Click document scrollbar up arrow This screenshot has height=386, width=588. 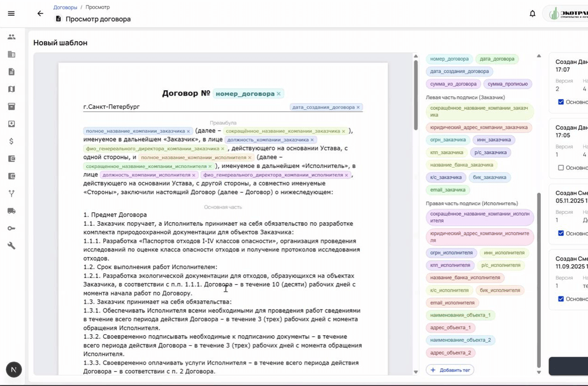pos(416,56)
